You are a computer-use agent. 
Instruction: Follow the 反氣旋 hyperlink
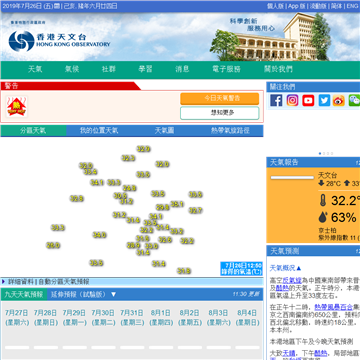(x=292, y=280)
